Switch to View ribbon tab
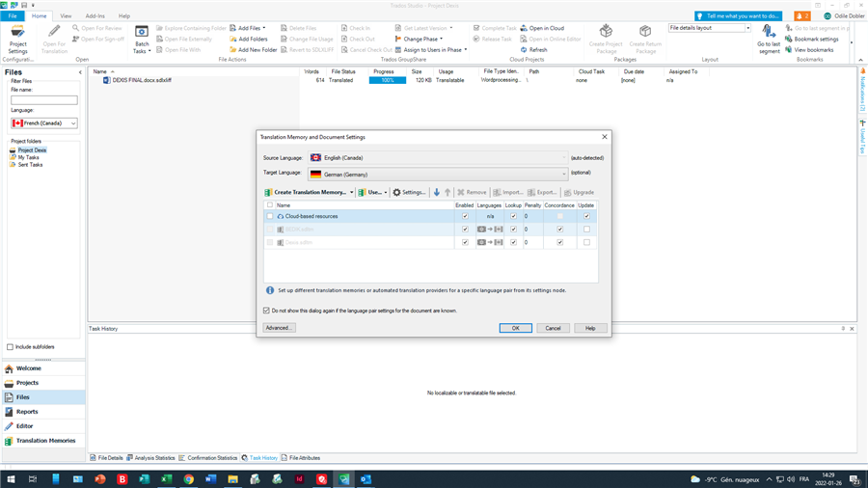Screen dimensions: 868x488 66,16
